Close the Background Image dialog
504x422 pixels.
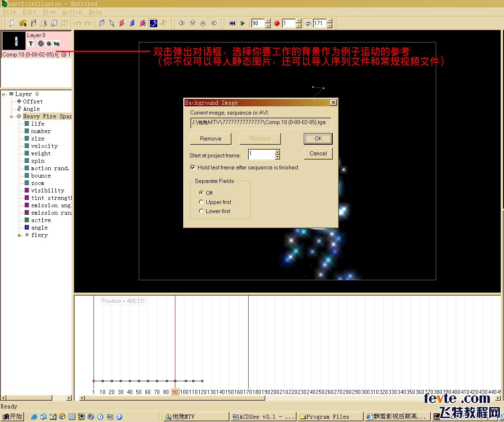point(334,103)
